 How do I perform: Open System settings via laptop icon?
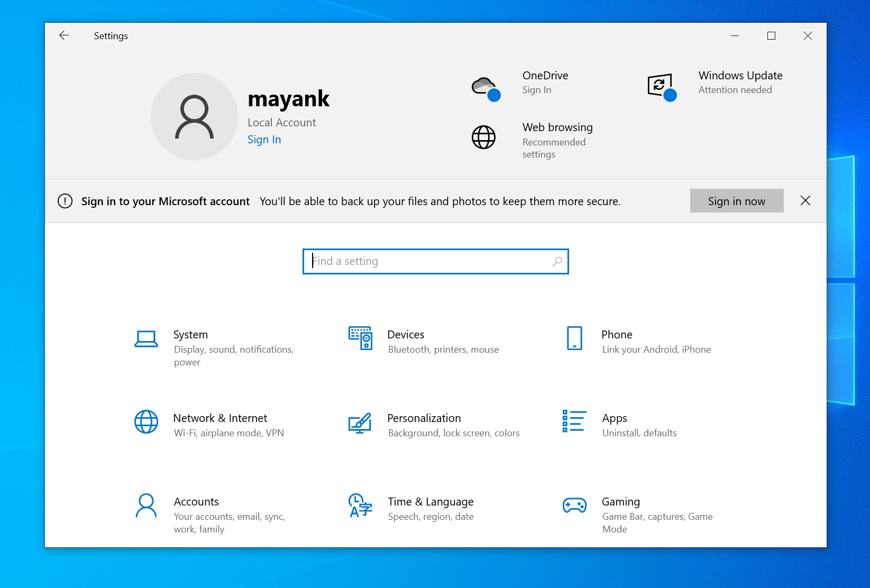tap(146, 339)
